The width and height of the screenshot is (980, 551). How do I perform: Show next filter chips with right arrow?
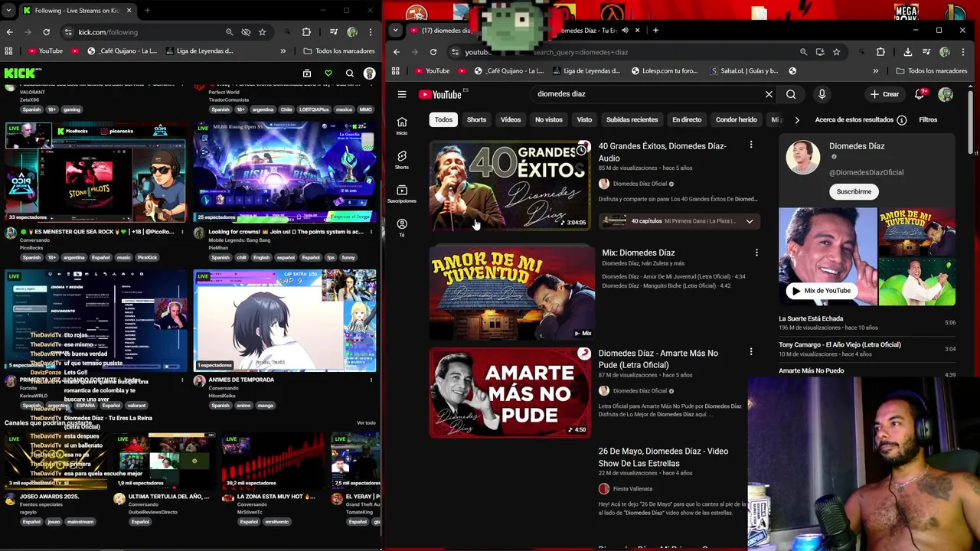[797, 120]
